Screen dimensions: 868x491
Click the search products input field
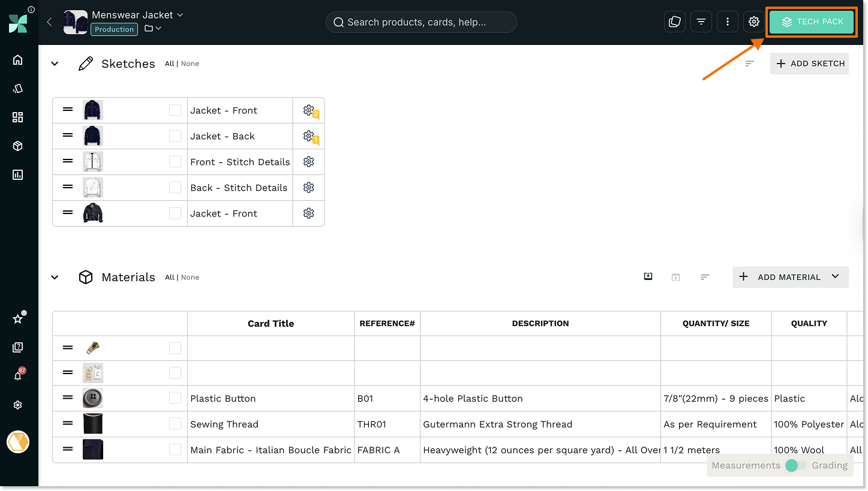click(x=421, y=22)
